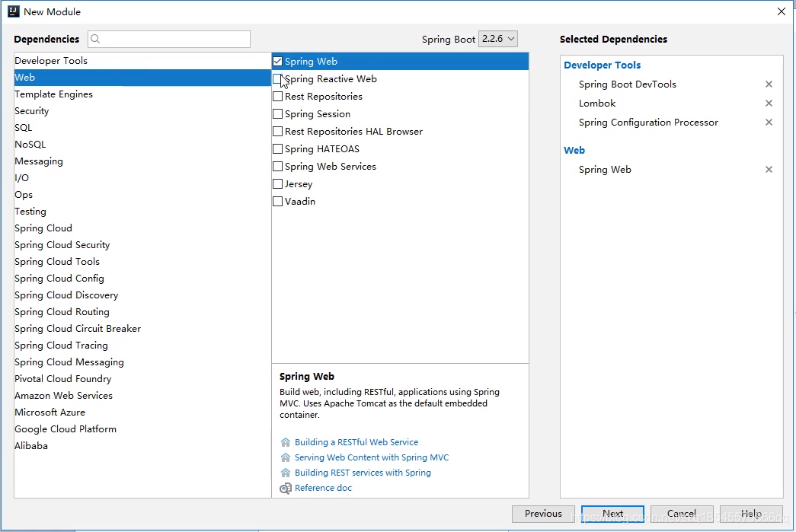The image size is (796, 532).
Task: Tick Spring Web Services checkbox
Action: pyautogui.click(x=278, y=167)
